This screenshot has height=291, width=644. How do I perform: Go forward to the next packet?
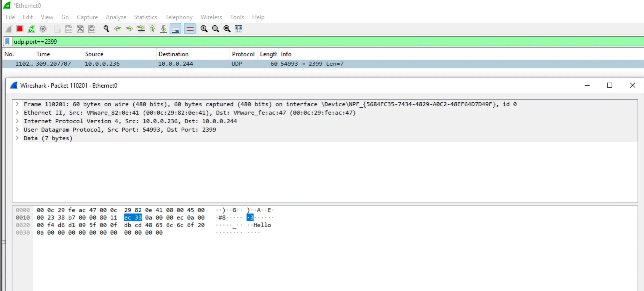point(129,29)
